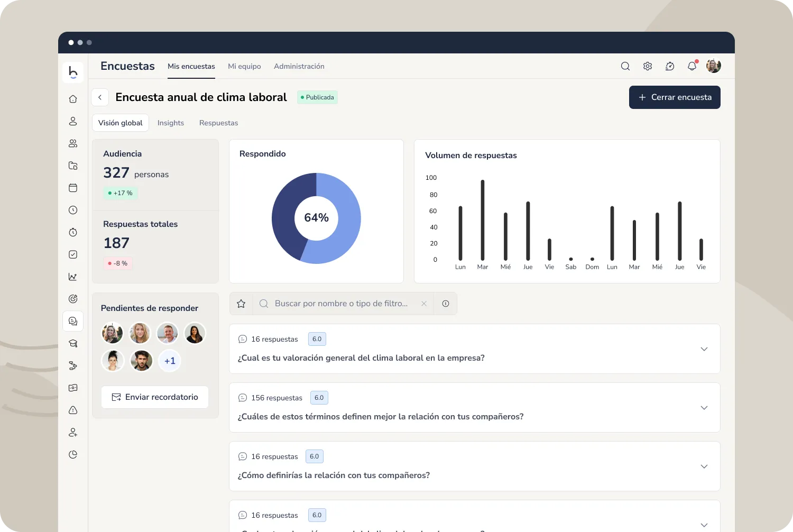Click the Cerrar encuesta button

675,97
